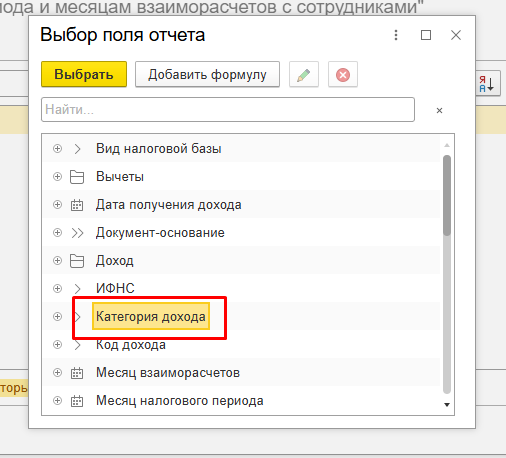Open the three-dot more menu
Screen dimensions: 506x458
(396, 35)
